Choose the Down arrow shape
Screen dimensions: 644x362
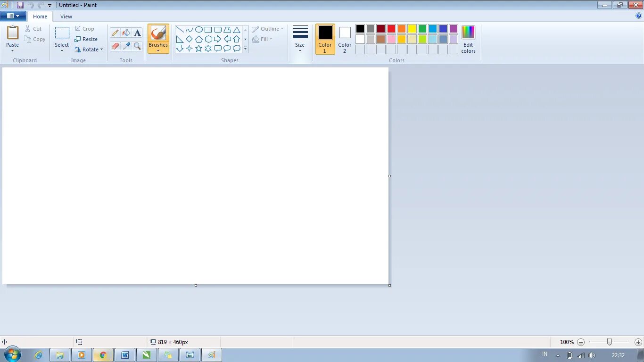pos(180,48)
